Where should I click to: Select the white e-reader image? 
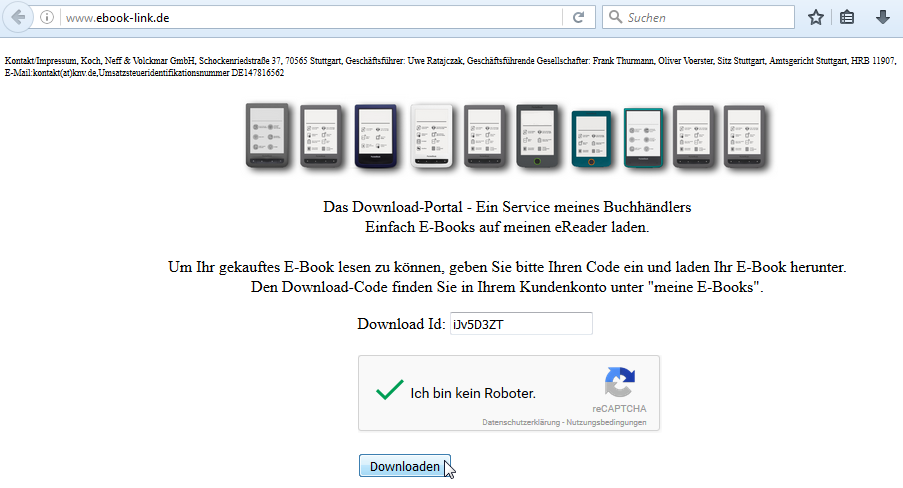(x=431, y=136)
